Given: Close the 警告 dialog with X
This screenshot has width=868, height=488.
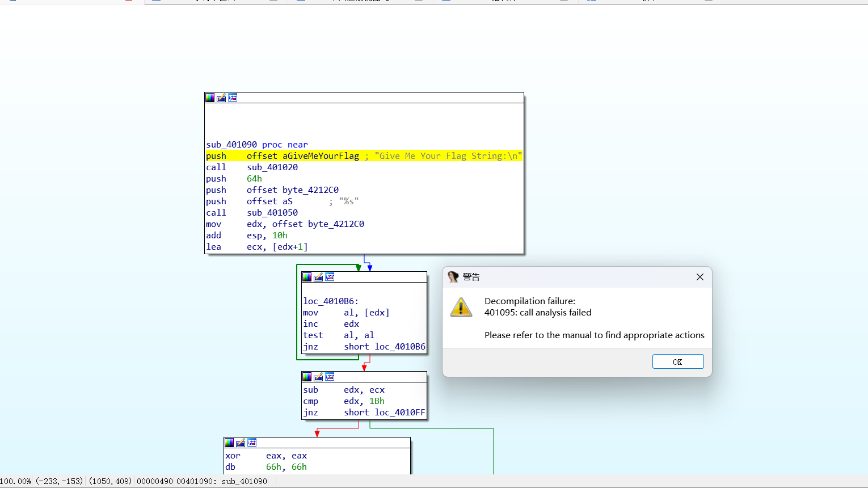Looking at the screenshot, I should click(700, 277).
